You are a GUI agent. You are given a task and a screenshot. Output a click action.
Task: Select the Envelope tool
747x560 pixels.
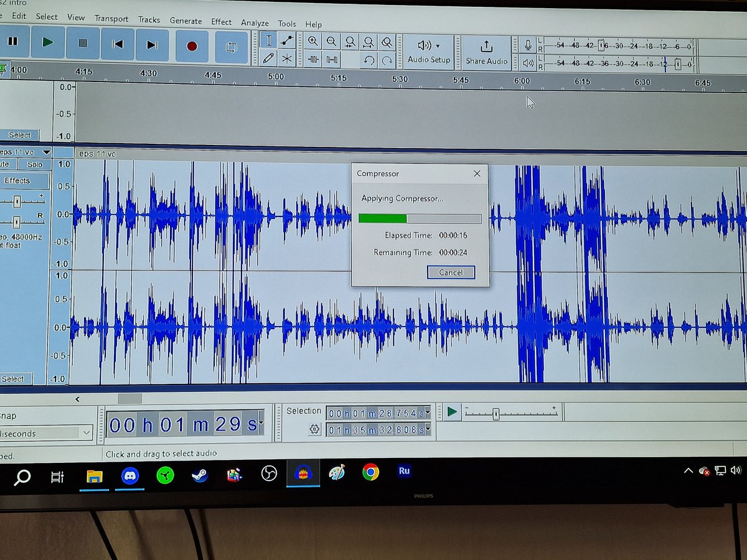click(x=287, y=40)
